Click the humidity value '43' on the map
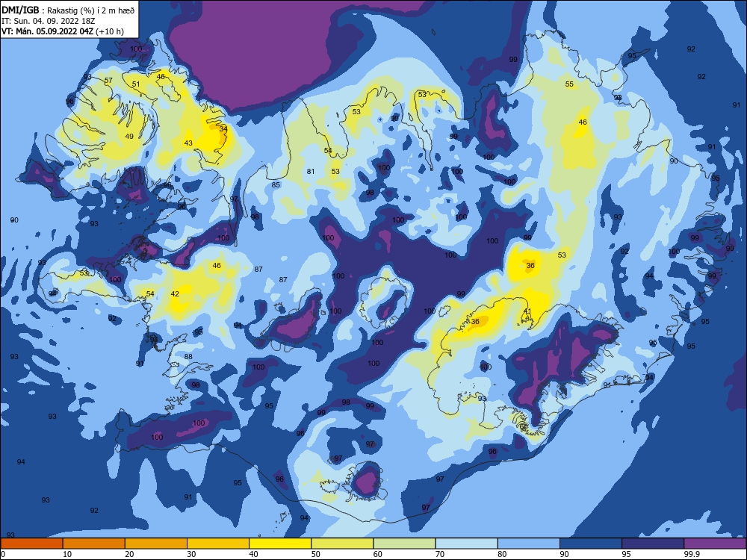 (188, 143)
